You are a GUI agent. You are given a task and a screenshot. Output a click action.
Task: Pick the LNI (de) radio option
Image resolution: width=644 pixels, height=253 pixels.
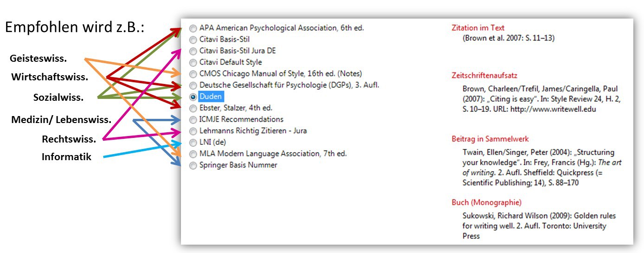[193, 143]
